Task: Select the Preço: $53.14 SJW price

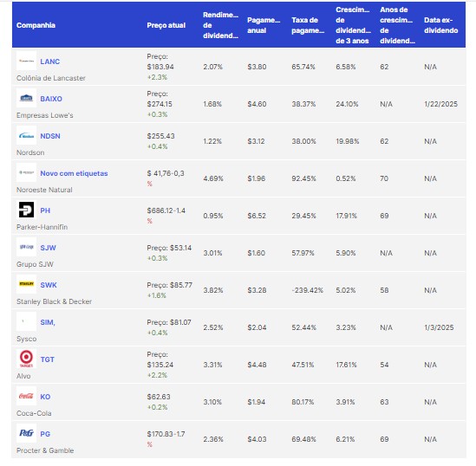Action: click(x=169, y=248)
